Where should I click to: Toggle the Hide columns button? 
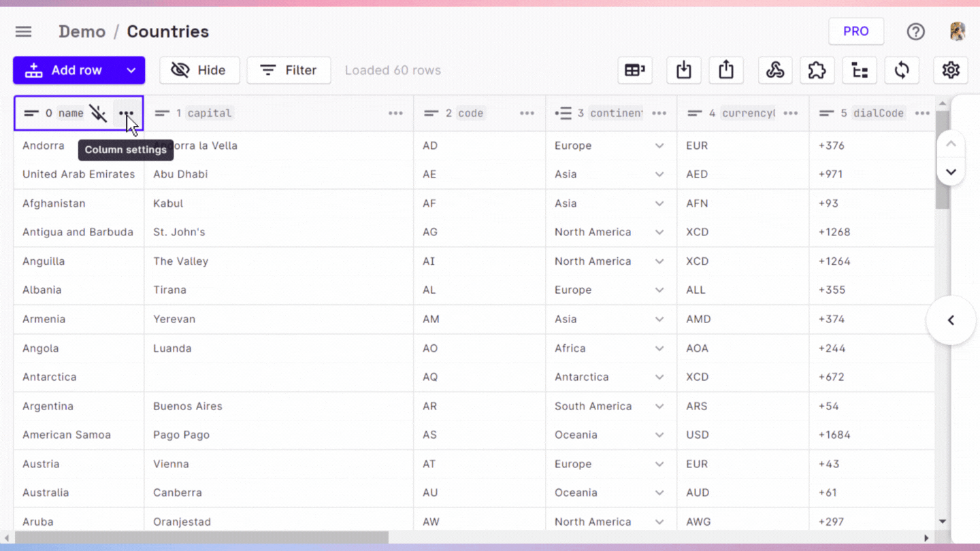[x=199, y=70]
